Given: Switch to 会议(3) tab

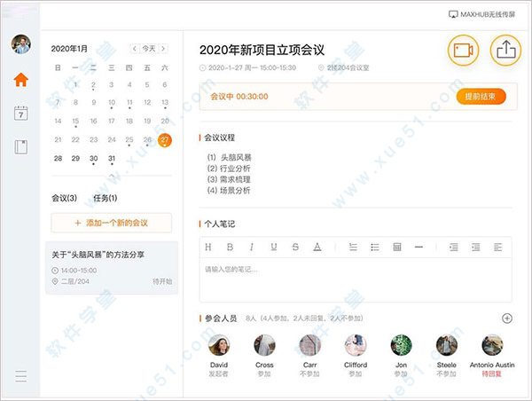Looking at the screenshot, I should [64, 198].
